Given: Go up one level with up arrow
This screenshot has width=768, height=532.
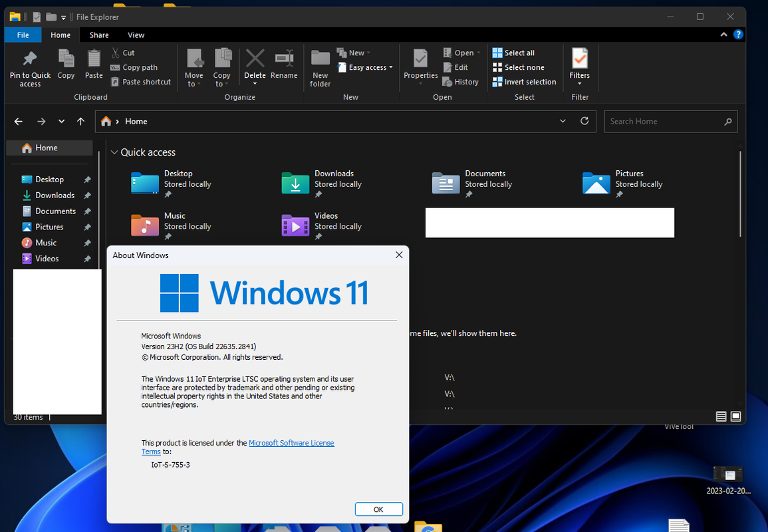Looking at the screenshot, I should click(x=81, y=122).
